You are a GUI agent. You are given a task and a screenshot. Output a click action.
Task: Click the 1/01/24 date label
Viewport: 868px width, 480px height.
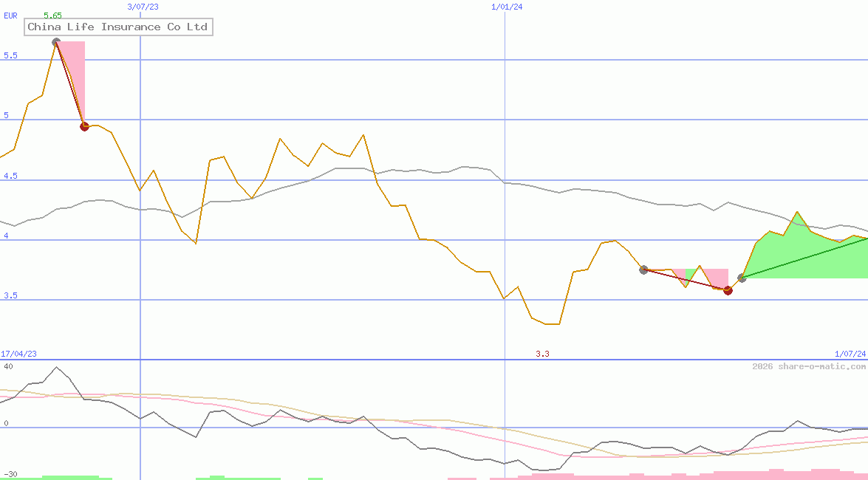(x=507, y=7)
